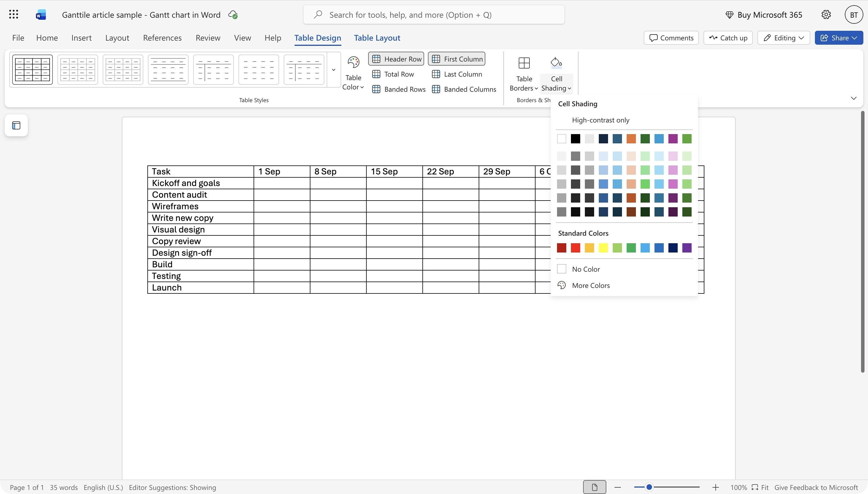
Task: Click the Fit to page icon
Action: 754,487
